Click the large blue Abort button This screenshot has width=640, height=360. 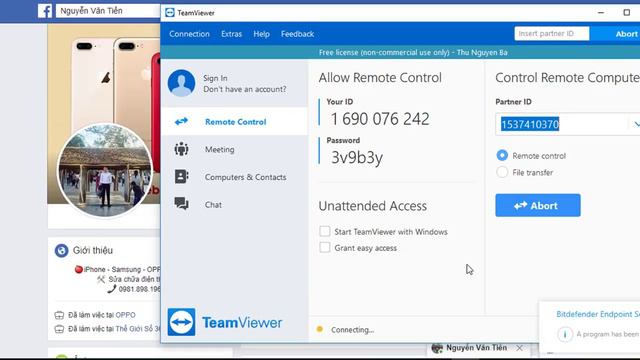(x=538, y=205)
